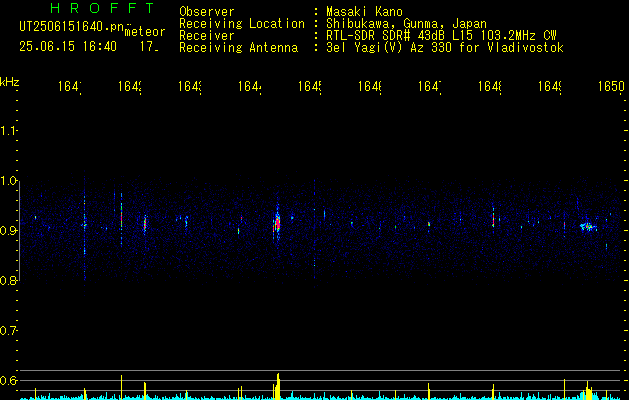629x400 pixels.
Task: Click the 0.8 frequency axis label
Action: 8,281
